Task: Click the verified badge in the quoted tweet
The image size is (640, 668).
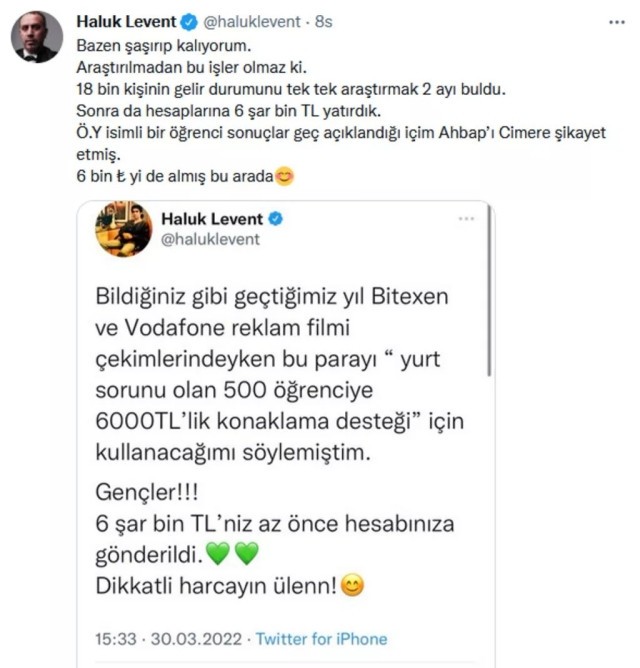Action: 276,219
